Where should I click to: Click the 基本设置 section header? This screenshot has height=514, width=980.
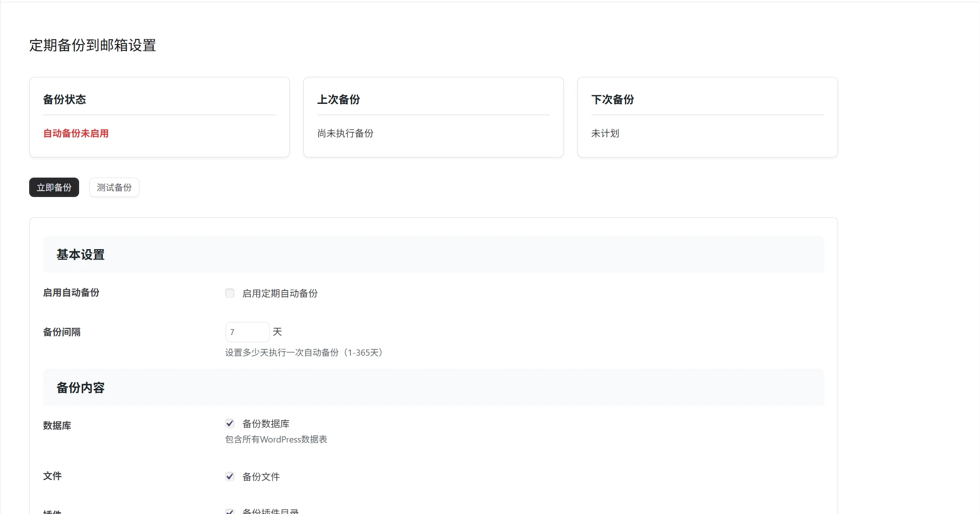[80, 254]
